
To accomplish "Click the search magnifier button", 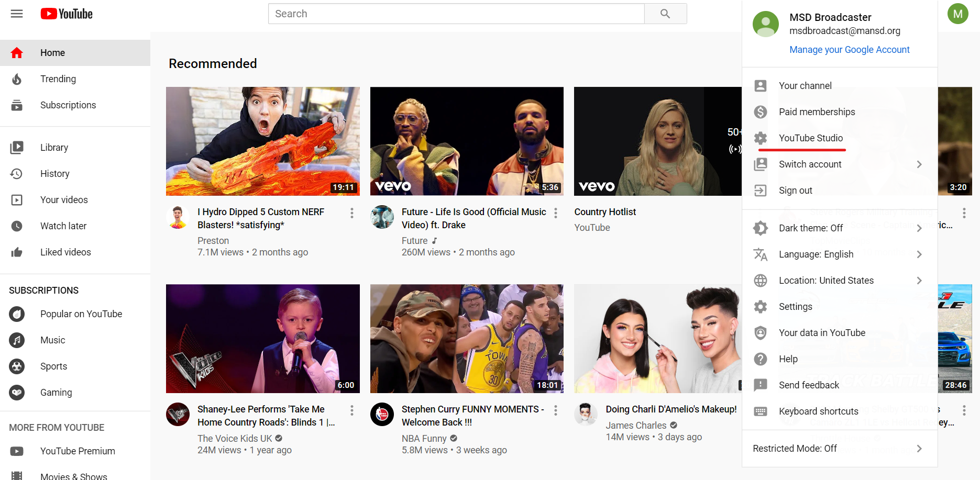I will tap(665, 14).
